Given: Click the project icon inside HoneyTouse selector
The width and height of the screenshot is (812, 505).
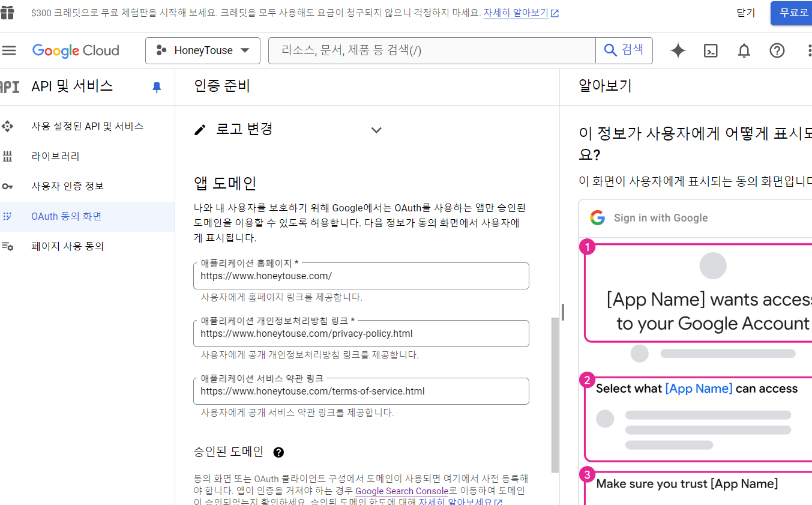Looking at the screenshot, I should [161, 50].
